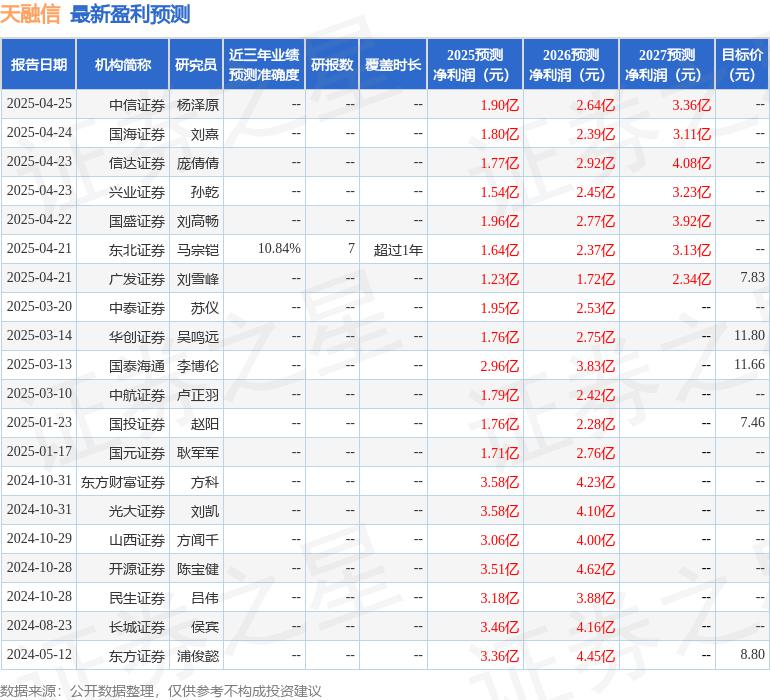The image size is (770, 700).
Task: Select the 机构简称 column header
Action: coord(123,64)
